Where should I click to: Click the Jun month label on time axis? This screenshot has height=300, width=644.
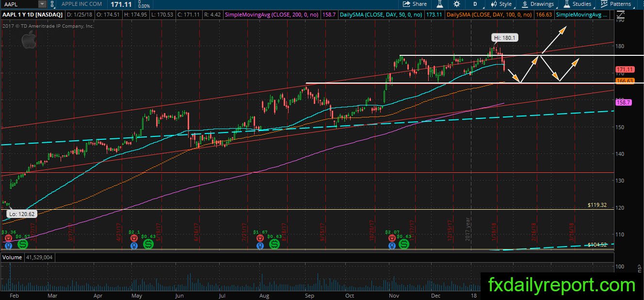click(179, 295)
